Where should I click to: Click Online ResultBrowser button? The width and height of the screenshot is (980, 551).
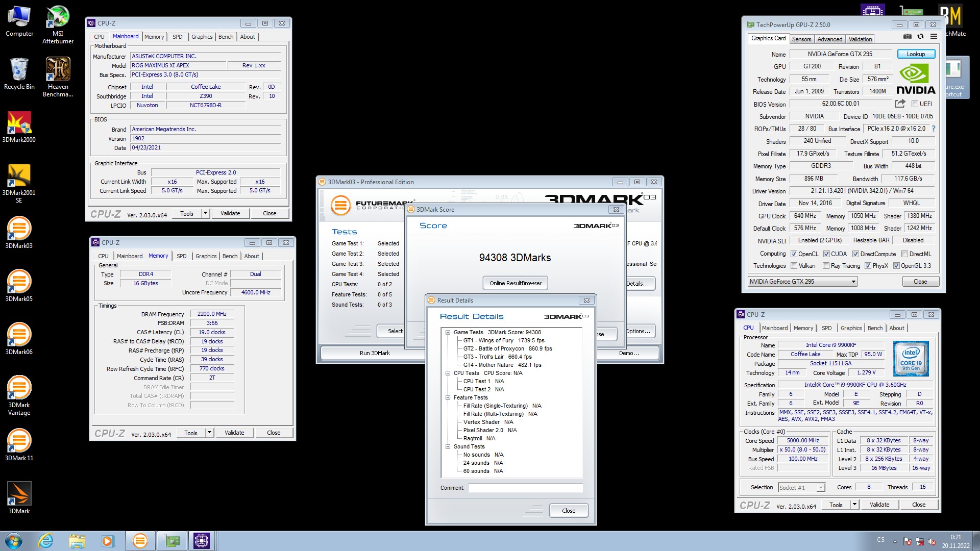(x=516, y=283)
